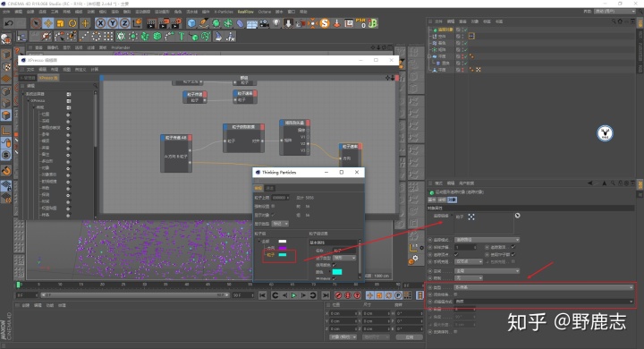Switch to 对象 tab in Attribute Manager
This screenshot has height=349, width=644.
click(x=452, y=200)
